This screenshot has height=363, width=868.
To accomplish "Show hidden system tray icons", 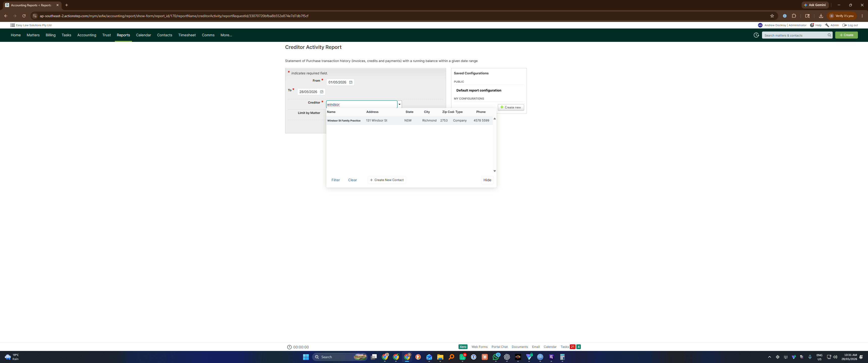I will point(769,357).
